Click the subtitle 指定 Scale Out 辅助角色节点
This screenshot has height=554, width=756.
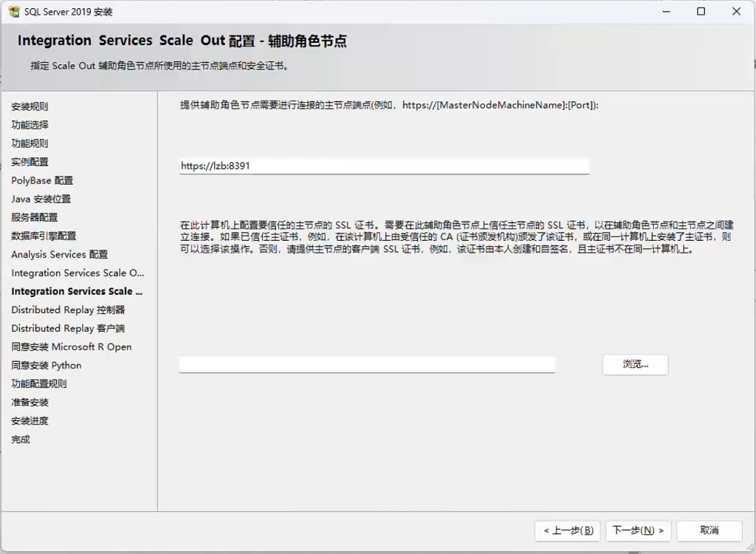click(160, 66)
